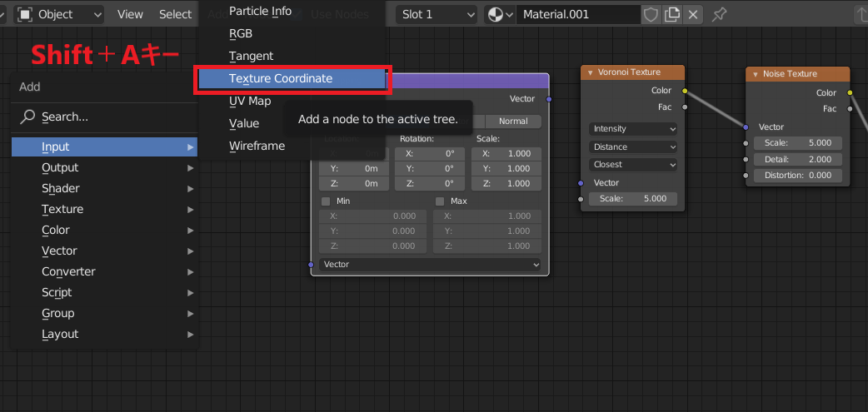Viewport: 868px width, 412px height.
Task: Click the Search field in Add menu
Action: (x=105, y=117)
